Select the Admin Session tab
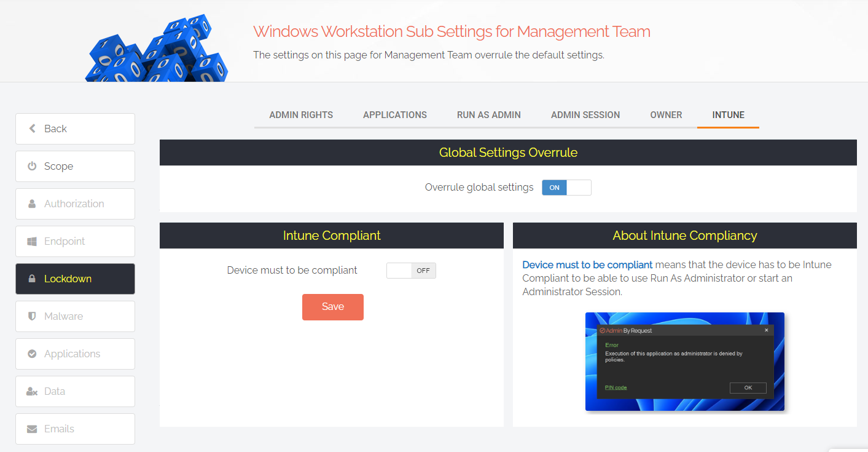 (x=585, y=115)
